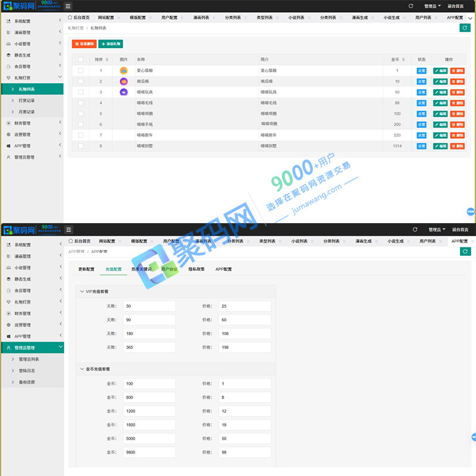476x476 pixels.
Task: Close 模版配置 tab on gift list page
Action: pos(151,18)
